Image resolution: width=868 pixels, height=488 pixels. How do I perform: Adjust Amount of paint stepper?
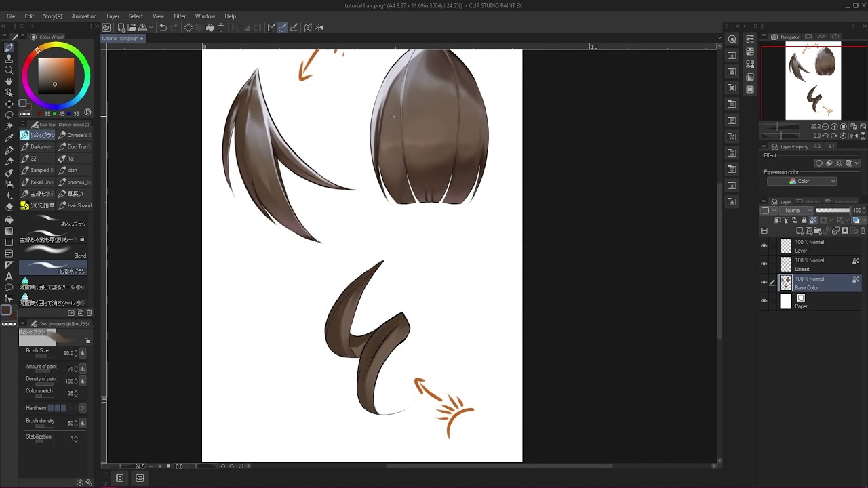click(76, 369)
